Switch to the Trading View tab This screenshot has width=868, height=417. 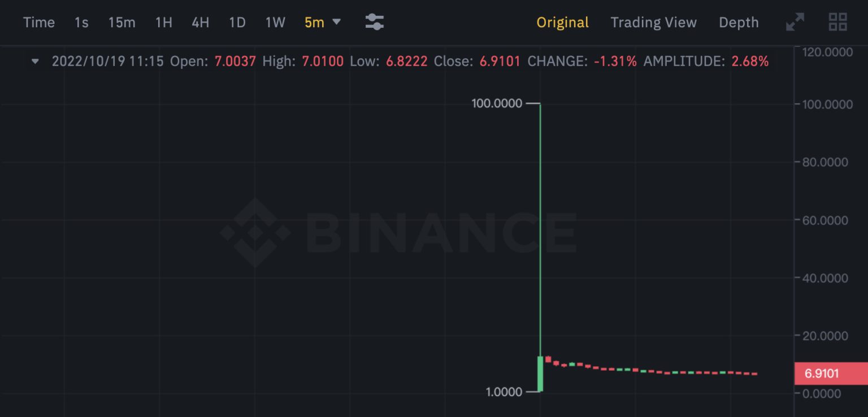coord(653,23)
